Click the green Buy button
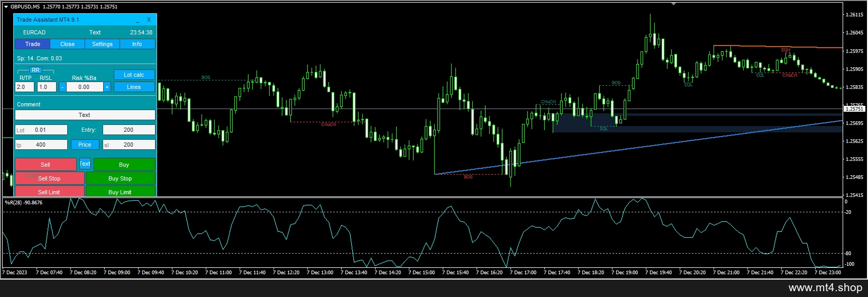This screenshot has width=868, height=297. point(124,165)
